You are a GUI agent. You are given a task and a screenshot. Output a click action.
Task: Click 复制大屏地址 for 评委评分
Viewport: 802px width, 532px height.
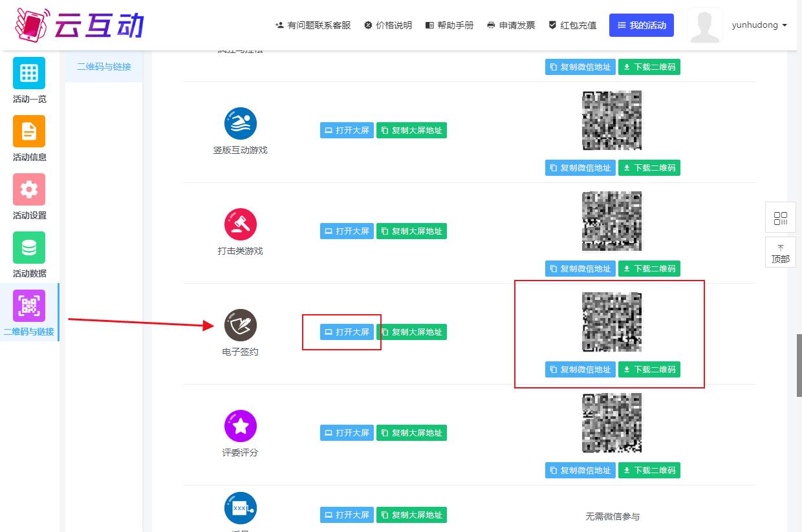pos(411,433)
